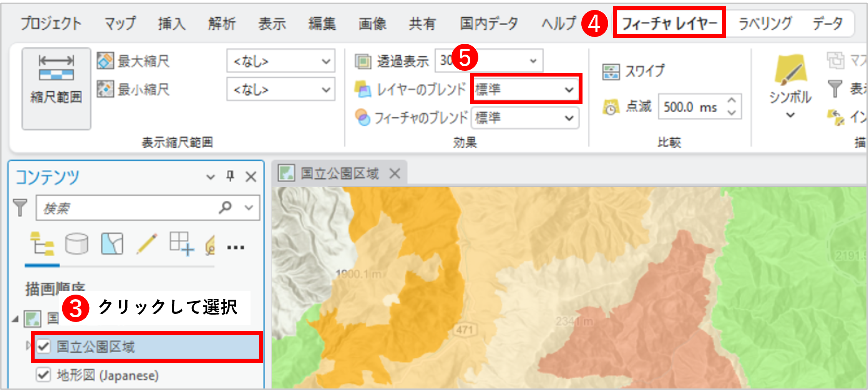Pin the コンテンツ pane with the pushpin

(x=230, y=177)
